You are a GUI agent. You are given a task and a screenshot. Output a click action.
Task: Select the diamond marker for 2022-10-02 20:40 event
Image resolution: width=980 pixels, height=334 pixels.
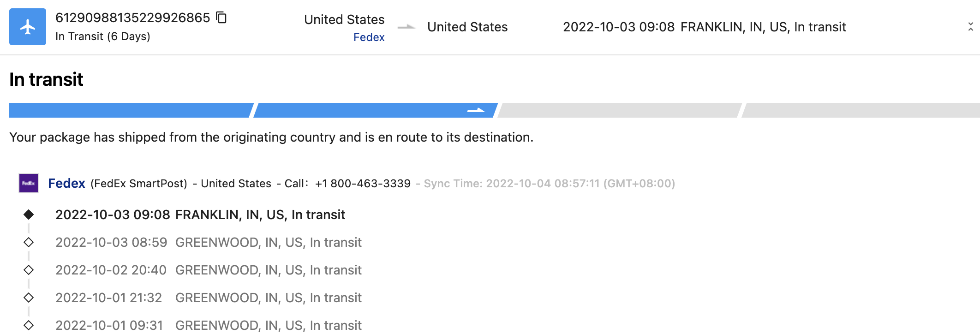tap(29, 270)
